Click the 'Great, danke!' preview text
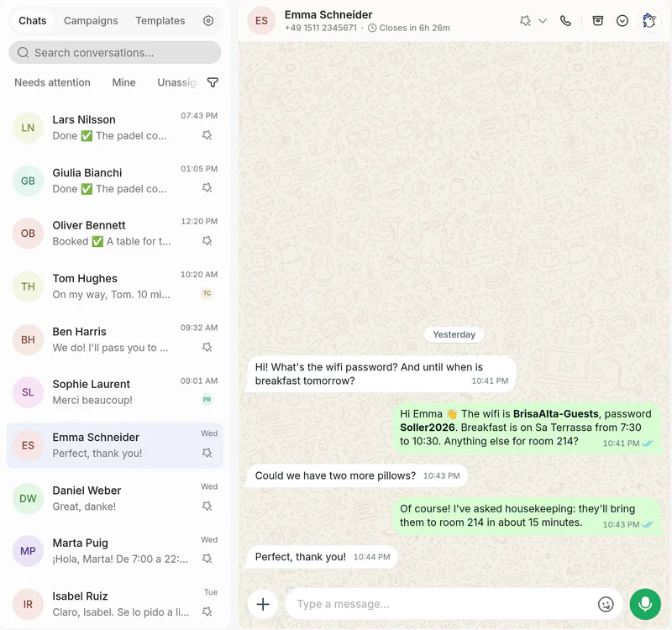 point(84,507)
